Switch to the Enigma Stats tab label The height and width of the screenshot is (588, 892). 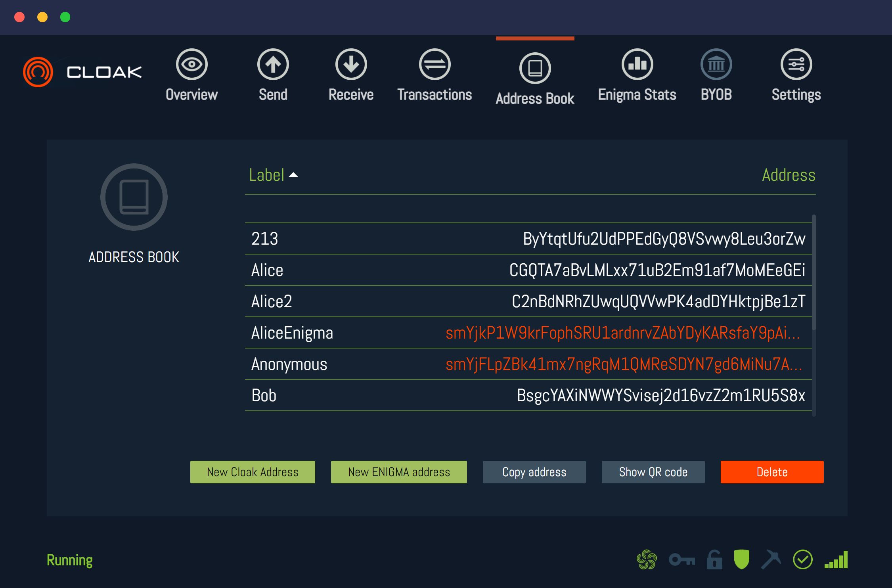pyautogui.click(x=637, y=95)
